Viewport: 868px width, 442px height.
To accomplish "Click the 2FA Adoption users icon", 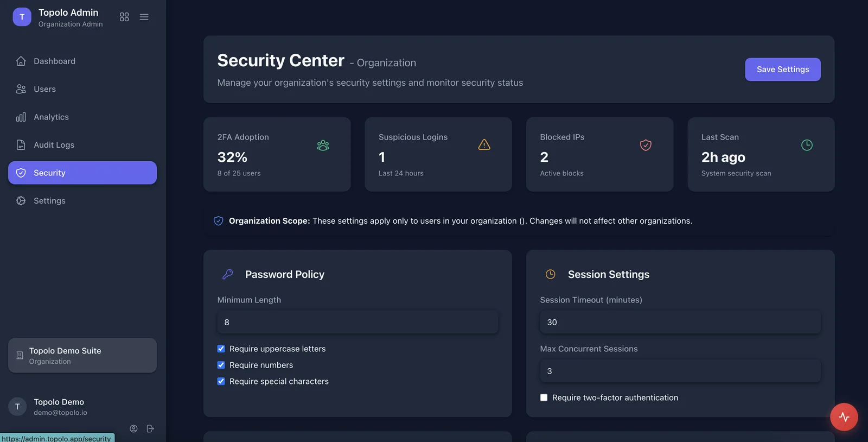I will click(323, 145).
